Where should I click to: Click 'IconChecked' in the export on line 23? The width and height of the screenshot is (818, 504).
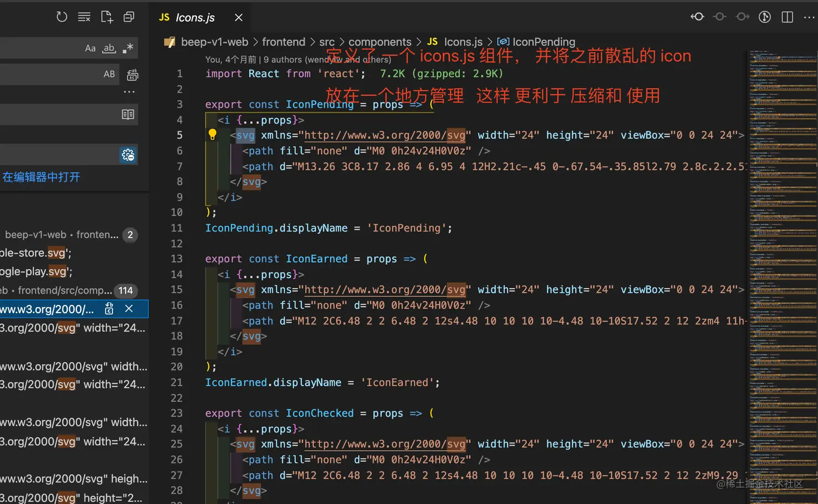click(x=320, y=413)
